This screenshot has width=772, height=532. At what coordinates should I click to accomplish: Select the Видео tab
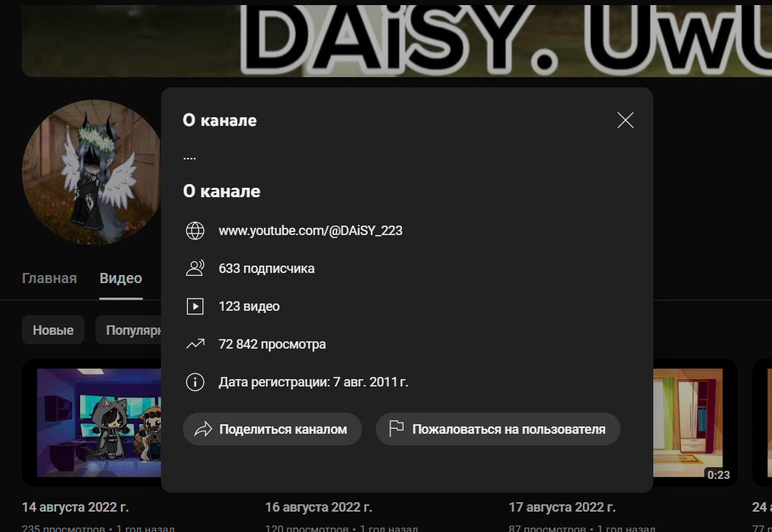(121, 279)
